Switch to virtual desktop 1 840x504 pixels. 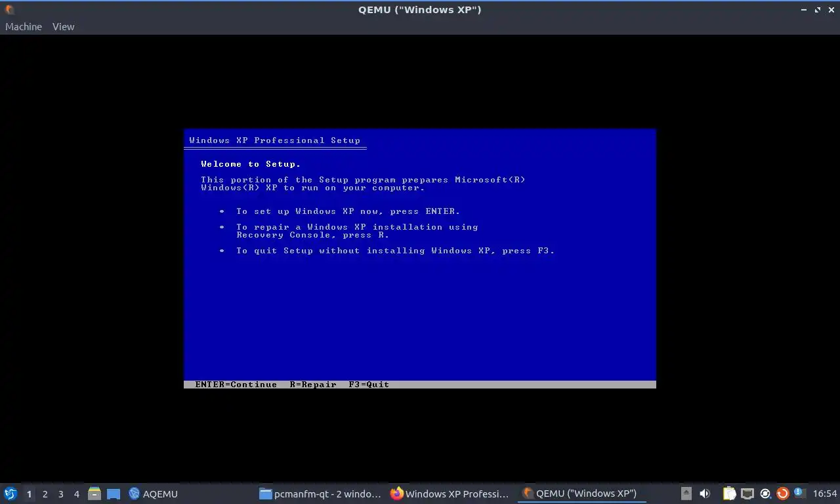pos(29,493)
